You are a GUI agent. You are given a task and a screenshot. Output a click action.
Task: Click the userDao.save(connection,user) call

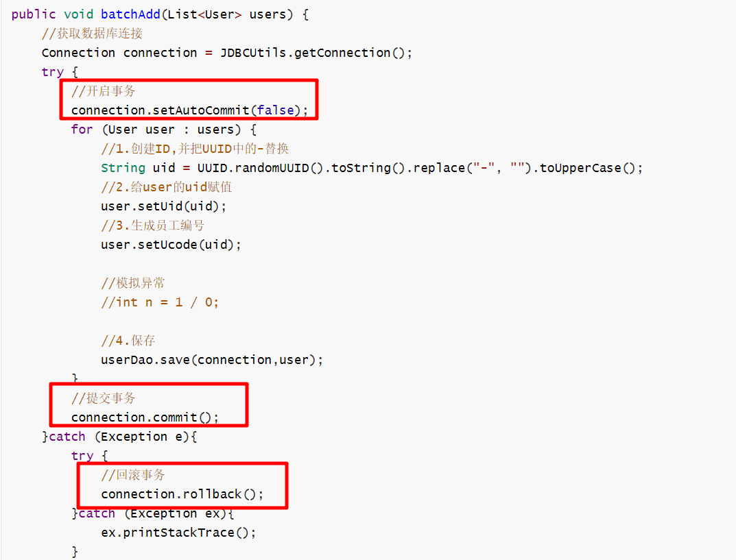pyautogui.click(x=211, y=359)
